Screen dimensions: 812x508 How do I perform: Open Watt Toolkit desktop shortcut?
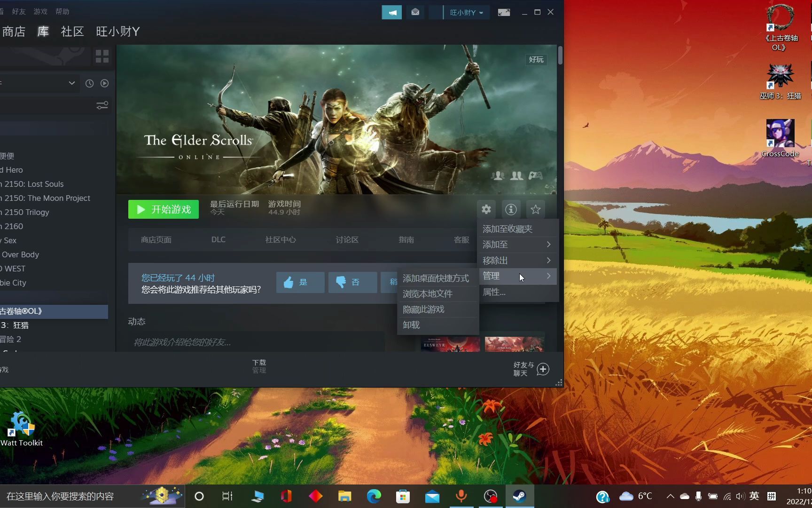coord(21,428)
